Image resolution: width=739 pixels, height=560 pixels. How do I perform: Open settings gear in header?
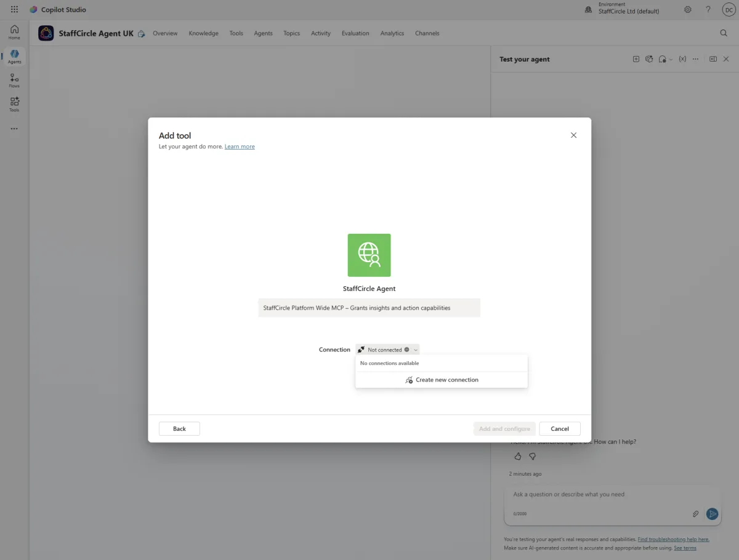[688, 9]
